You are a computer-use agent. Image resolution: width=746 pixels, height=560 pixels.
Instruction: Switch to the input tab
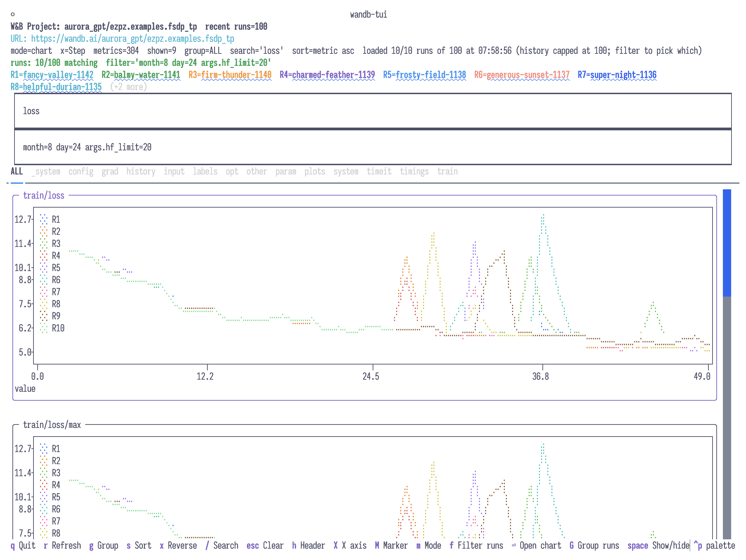174,171
